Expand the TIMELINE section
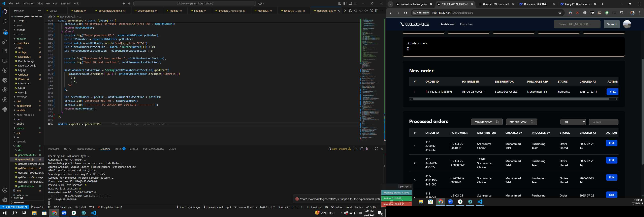644x217 pixels. pos(19,203)
